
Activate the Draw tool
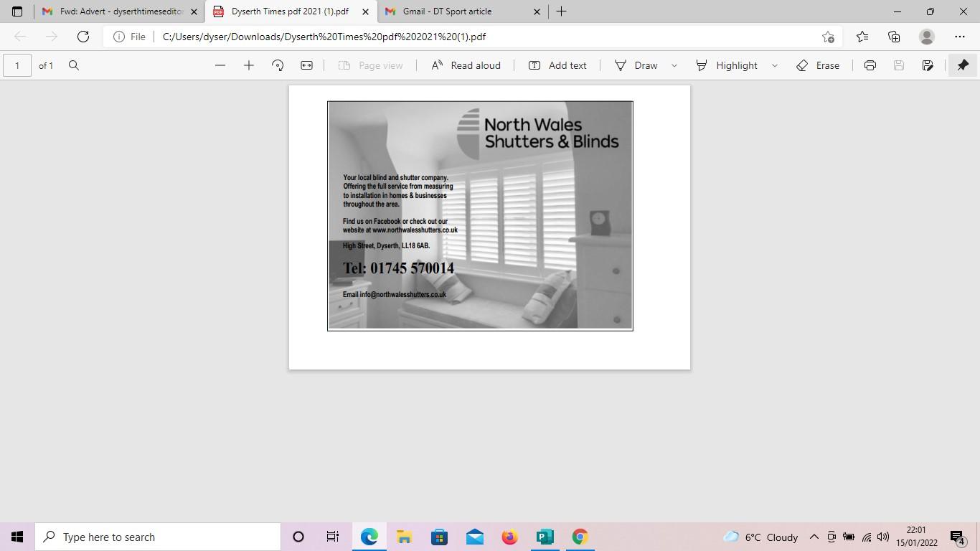coord(636,65)
